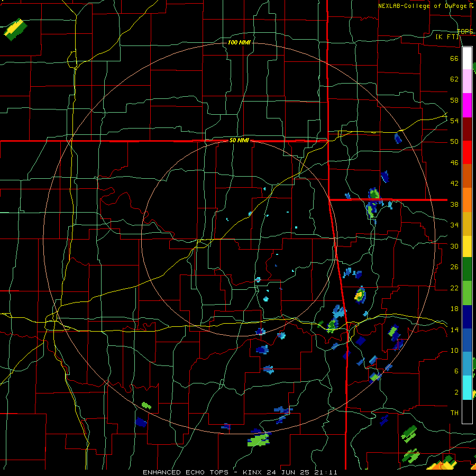This screenshot has height=476, width=476.
Task: Click the yellow legend swatch
Action: [467, 246]
